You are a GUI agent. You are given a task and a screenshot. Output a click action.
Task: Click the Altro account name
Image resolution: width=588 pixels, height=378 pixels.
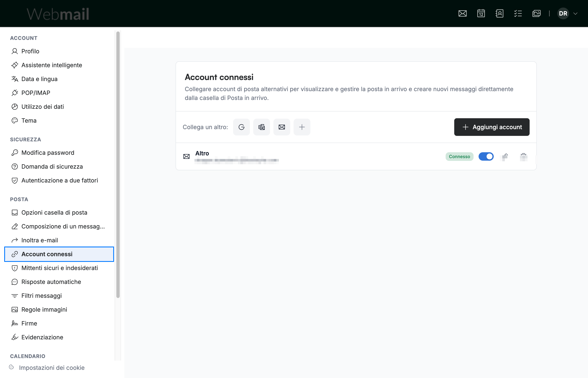tap(202, 154)
